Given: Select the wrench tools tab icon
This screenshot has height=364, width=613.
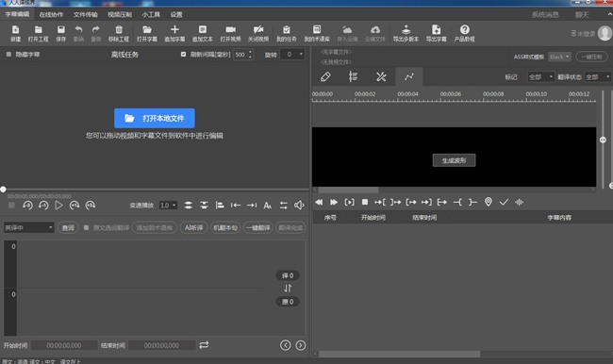Looking at the screenshot, I should tap(381, 76).
